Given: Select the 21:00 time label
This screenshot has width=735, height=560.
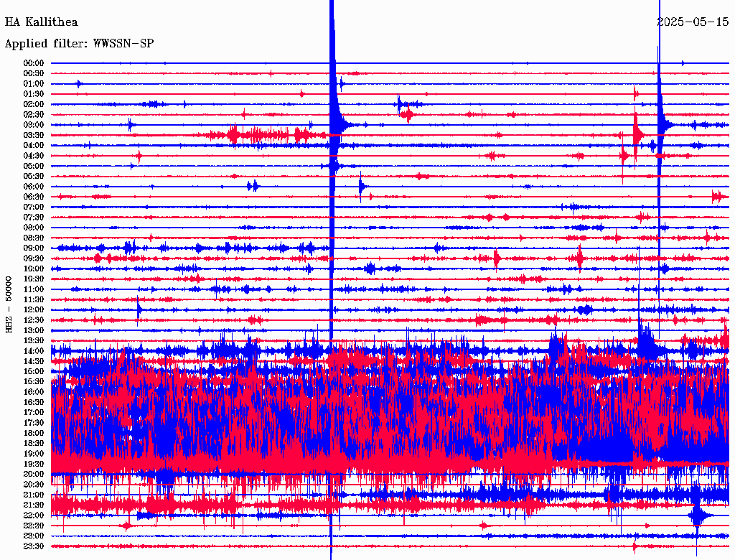Looking at the screenshot, I should pos(34,495).
